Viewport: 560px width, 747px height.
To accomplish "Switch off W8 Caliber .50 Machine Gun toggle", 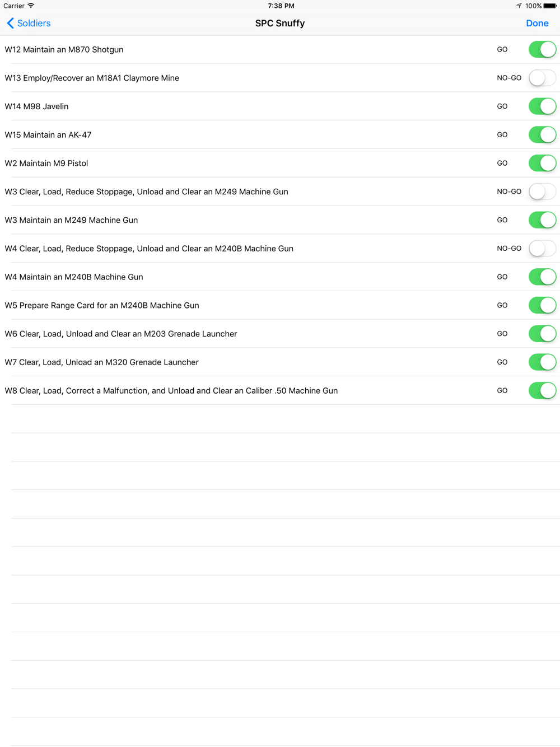I will click(x=542, y=390).
